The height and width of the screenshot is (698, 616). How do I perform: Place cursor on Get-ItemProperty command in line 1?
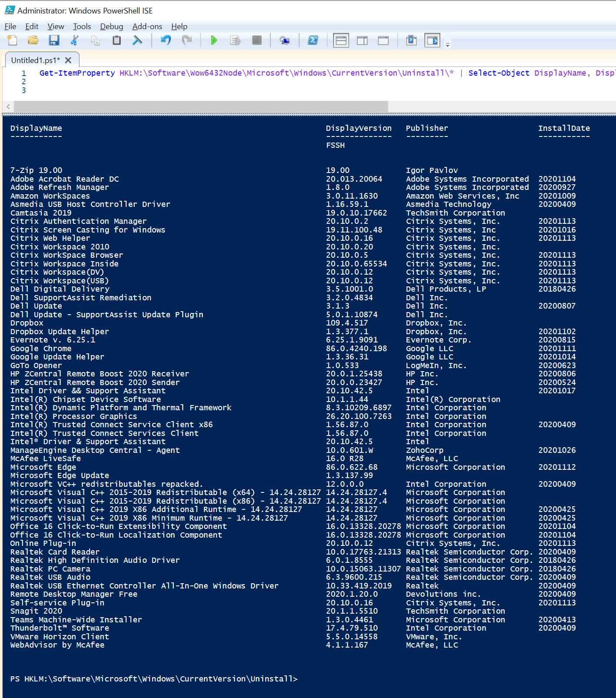[x=77, y=73]
